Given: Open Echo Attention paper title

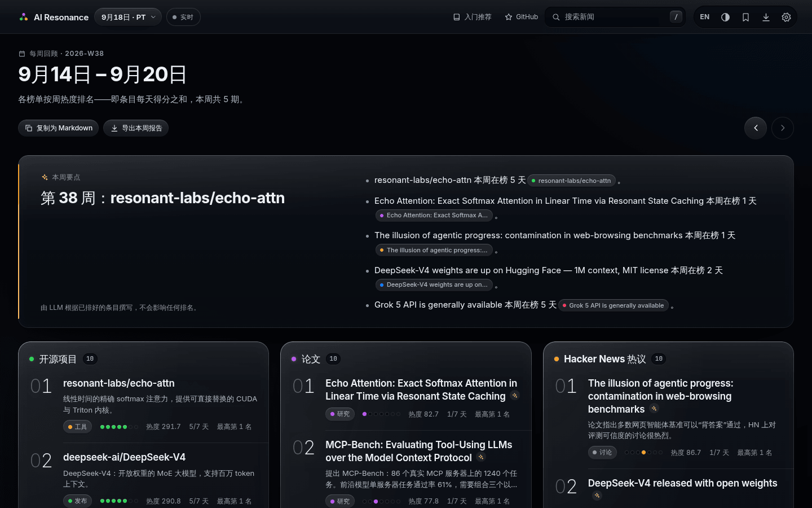Looking at the screenshot, I should [x=421, y=389].
